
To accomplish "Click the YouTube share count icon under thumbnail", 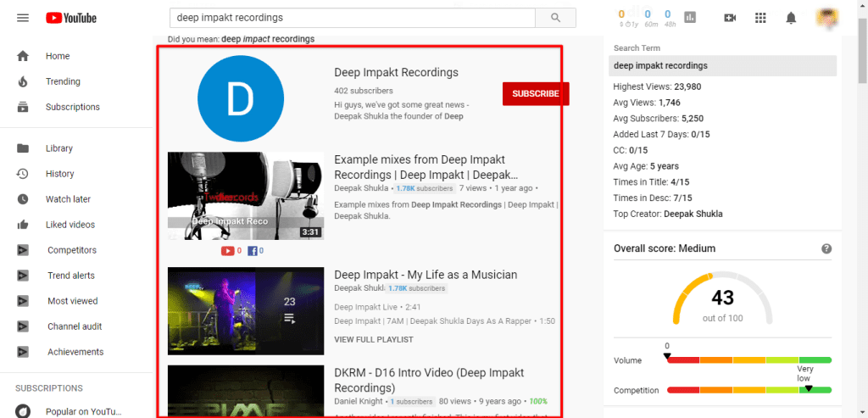I will tap(227, 251).
